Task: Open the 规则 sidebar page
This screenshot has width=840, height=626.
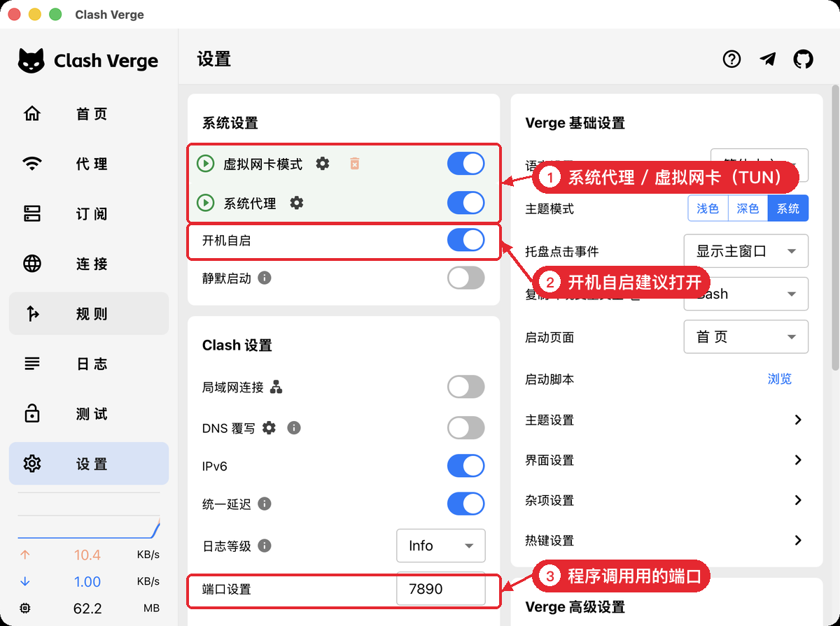Action: coord(89,313)
